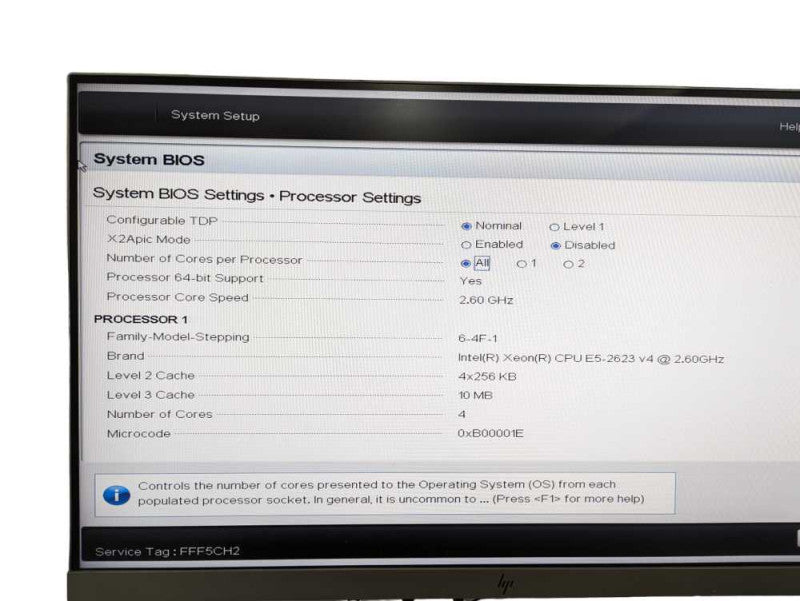800x601 pixels.
Task: Click the Processor Core Speed label
Action: coord(177,297)
